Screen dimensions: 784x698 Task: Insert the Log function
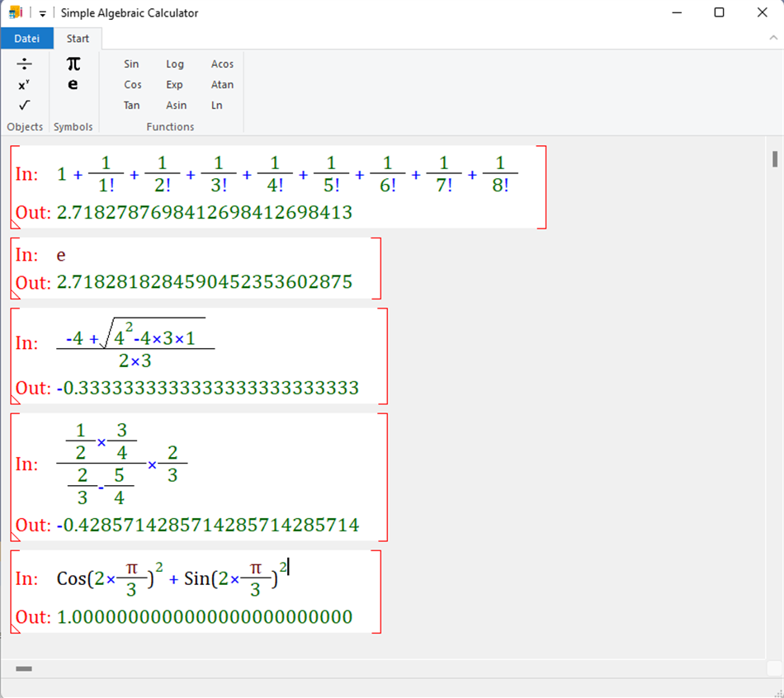tap(174, 64)
